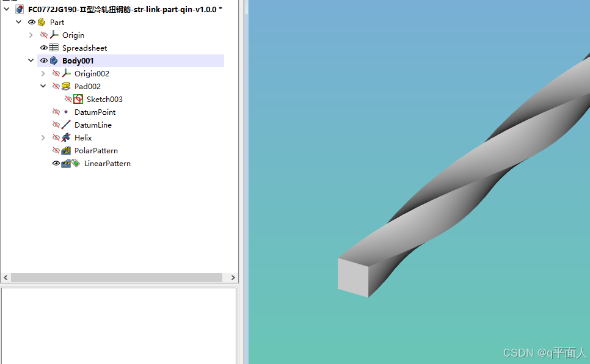The image size is (590, 364).
Task: Select the document name row in tree
Action: tap(125, 9)
